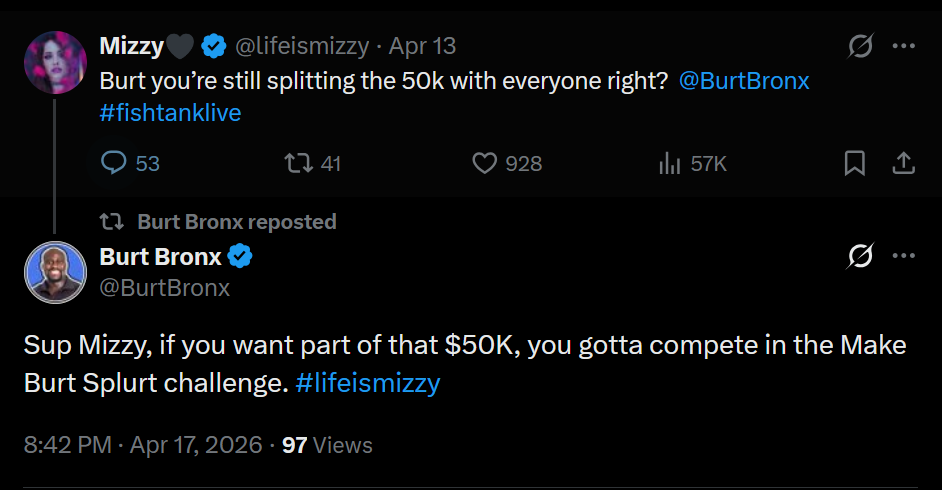Click the share icon on Mizzy's tweet
The width and height of the screenshot is (942, 490).
(903, 163)
